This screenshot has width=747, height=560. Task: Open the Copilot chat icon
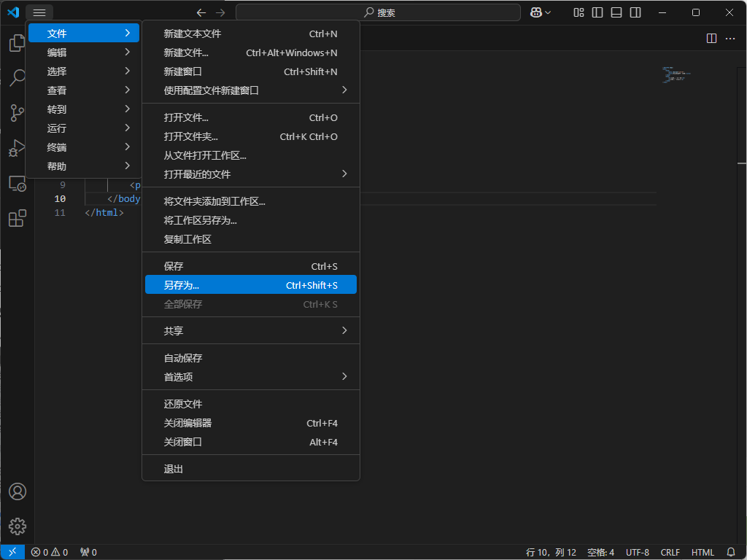(x=536, y=13)
